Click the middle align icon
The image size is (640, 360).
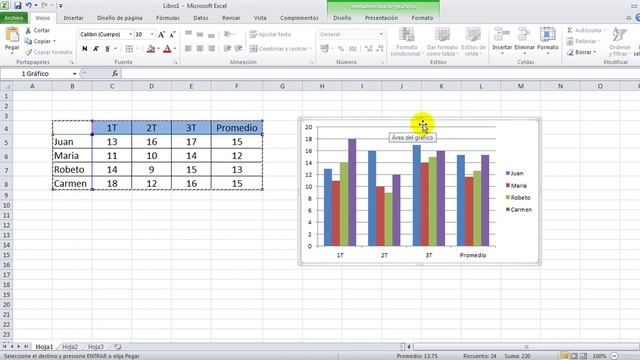point(200,34)
